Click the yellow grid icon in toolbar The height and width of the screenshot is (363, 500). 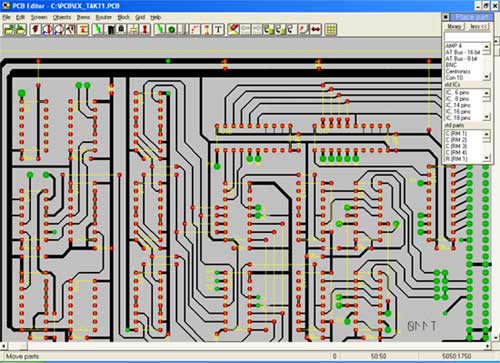tap(331, 29)
